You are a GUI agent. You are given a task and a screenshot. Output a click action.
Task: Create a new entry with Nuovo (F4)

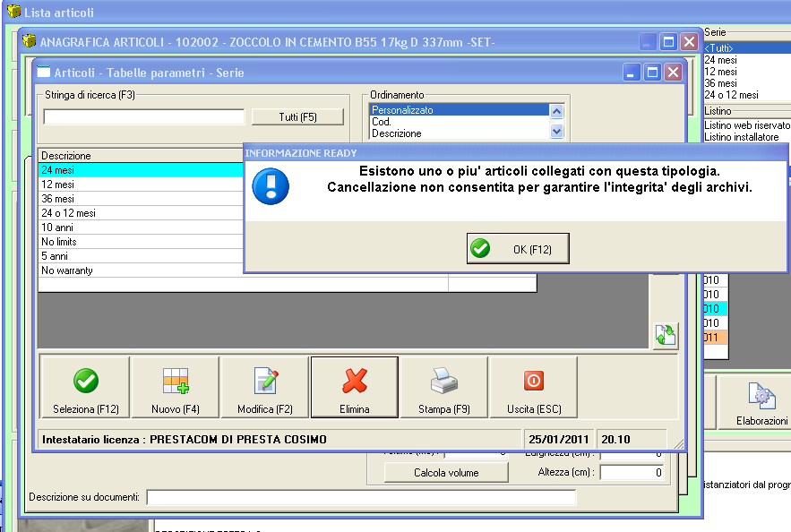point(175,387)
